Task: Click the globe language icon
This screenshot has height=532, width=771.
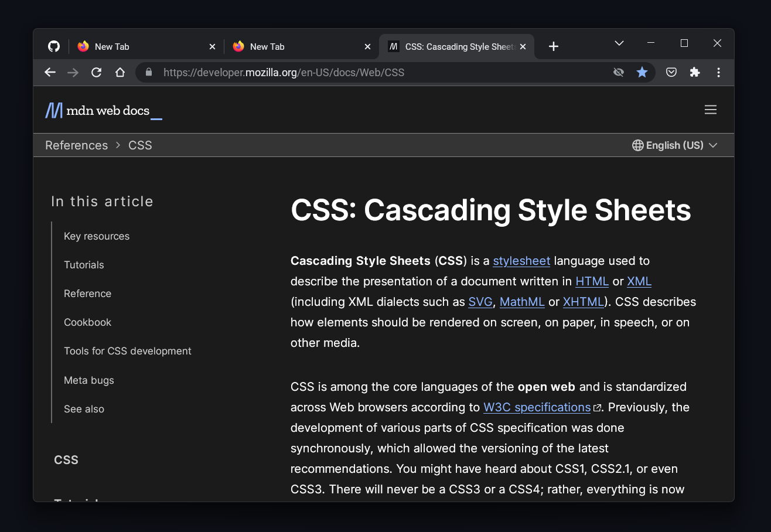Action: 638,145
